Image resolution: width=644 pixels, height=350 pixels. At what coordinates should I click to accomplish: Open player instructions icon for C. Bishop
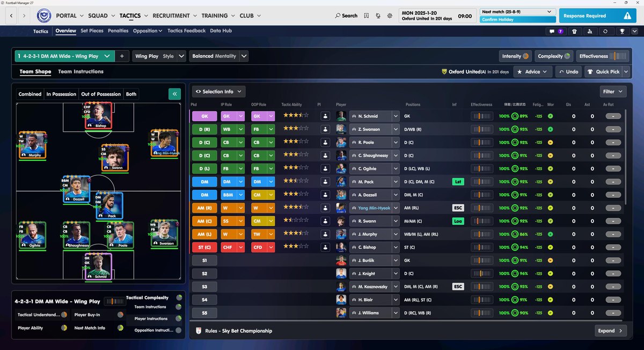[x=325, y=248]
